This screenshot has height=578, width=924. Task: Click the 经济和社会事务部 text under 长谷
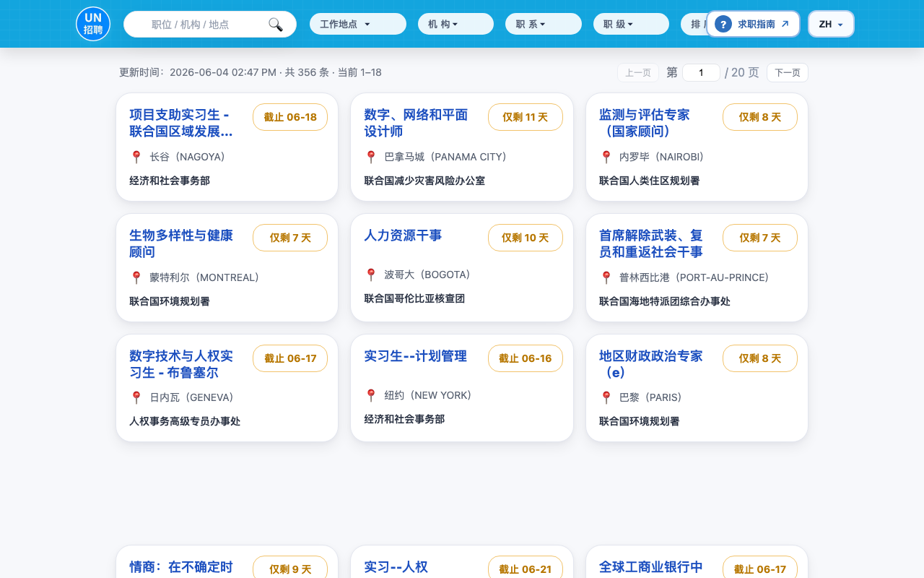(170, 181)
